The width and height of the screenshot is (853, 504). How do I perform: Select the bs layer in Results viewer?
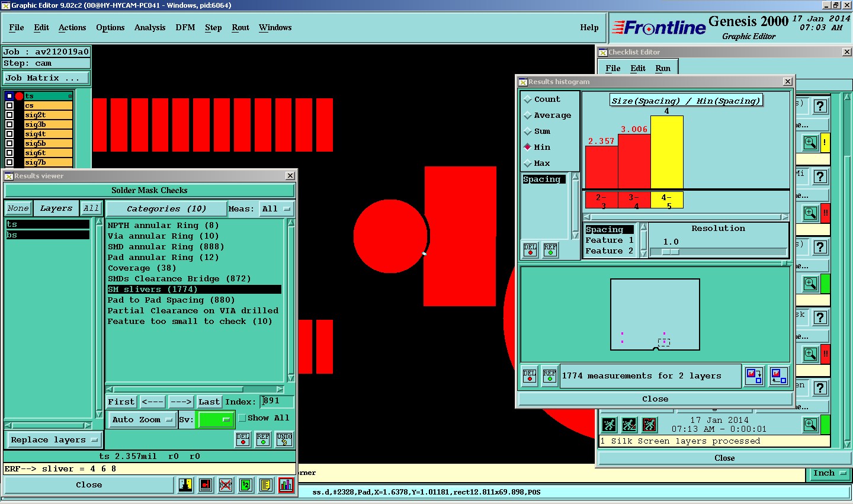pyautogui.click(x=47, y=235)
